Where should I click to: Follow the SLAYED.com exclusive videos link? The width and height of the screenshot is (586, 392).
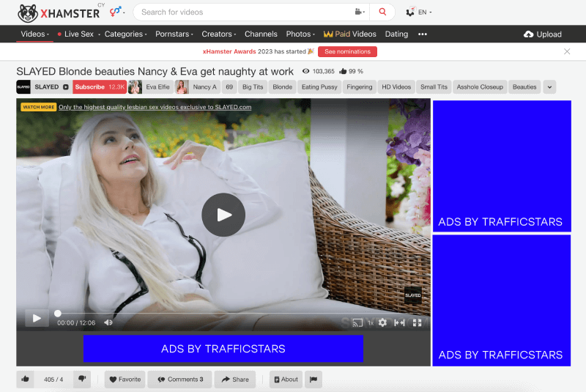coord(155,107)
